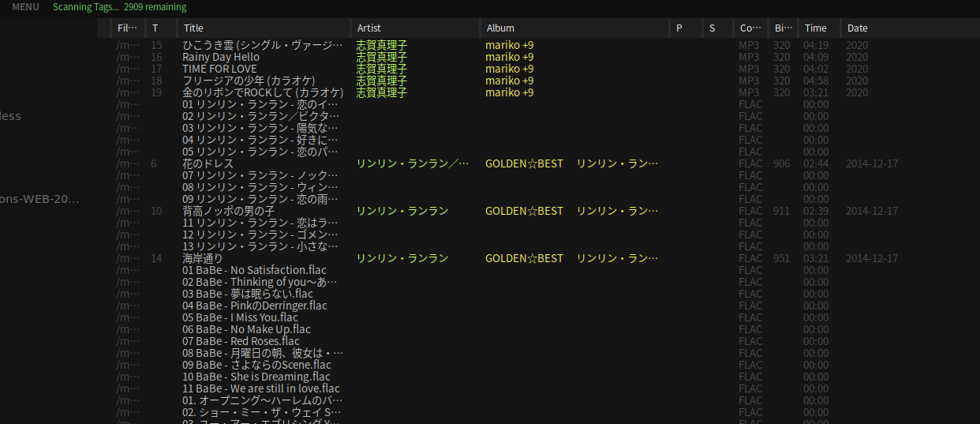Click date 2014-12-17 in 背高ノッポの男の子 row
The image size is (980, 424).
point(872,211)
